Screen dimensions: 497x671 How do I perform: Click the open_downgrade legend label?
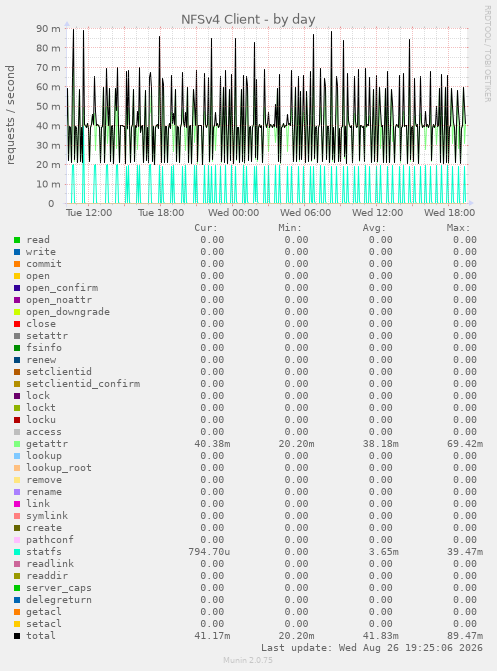tap(68, 312)
